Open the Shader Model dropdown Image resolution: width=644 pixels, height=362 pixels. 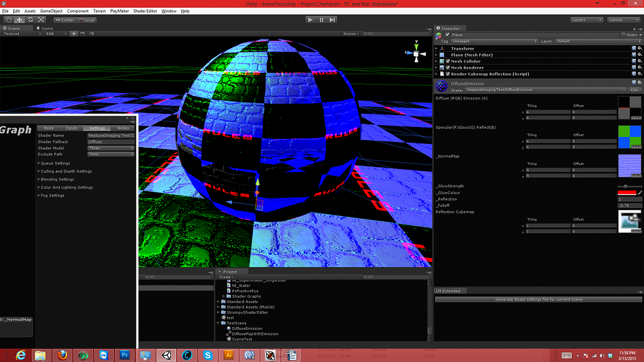click(111, 148)
